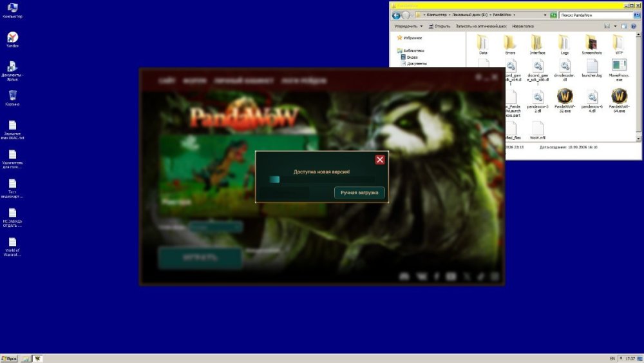Viewport: 644px width, 363px height.
Task: Open the Screenshots folder
Action: (591, 44)
